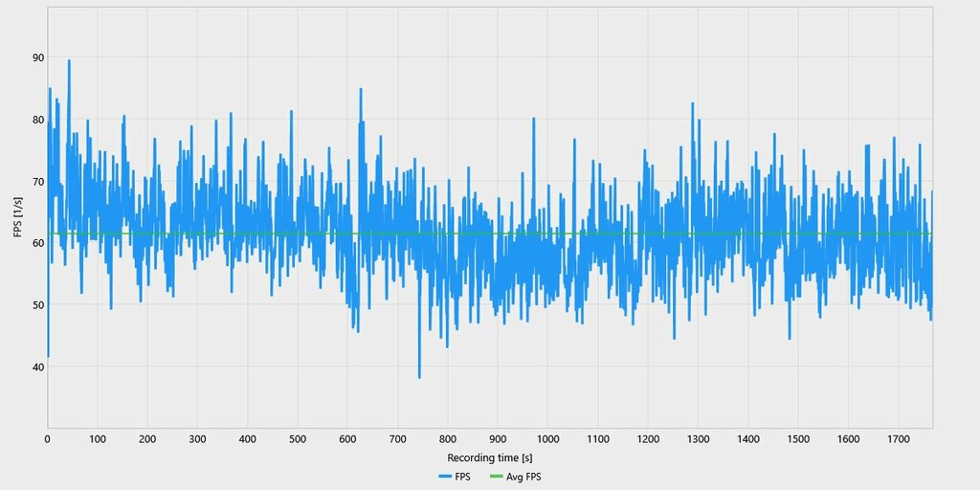Image resolution: width=980 pixels, height=490 pixels.
Task: Click the blue FPS legend color swatch
Action: (x=444, y=477)
